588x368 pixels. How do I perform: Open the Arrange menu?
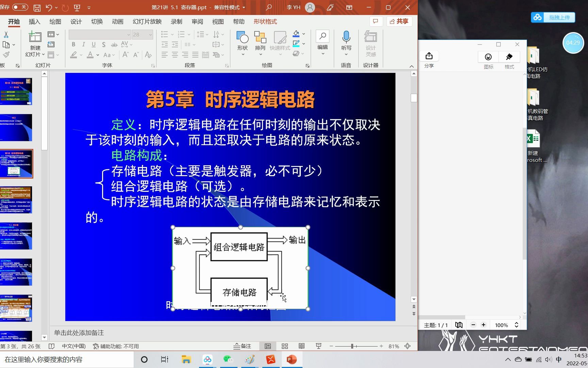[x=260, y=44]
